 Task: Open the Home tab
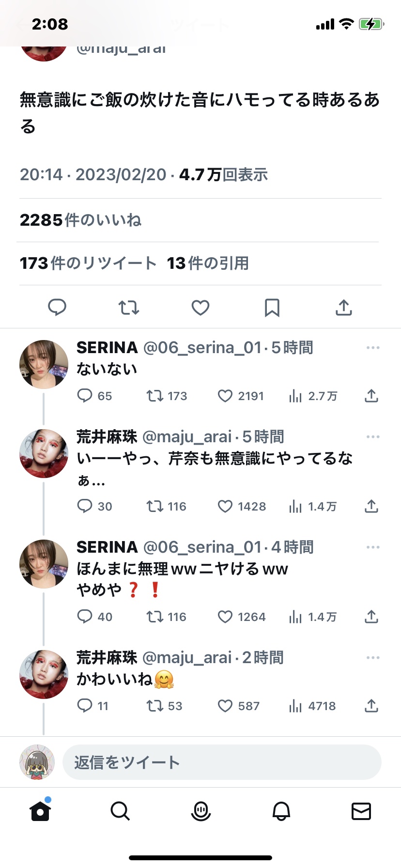tap(40, 811)
